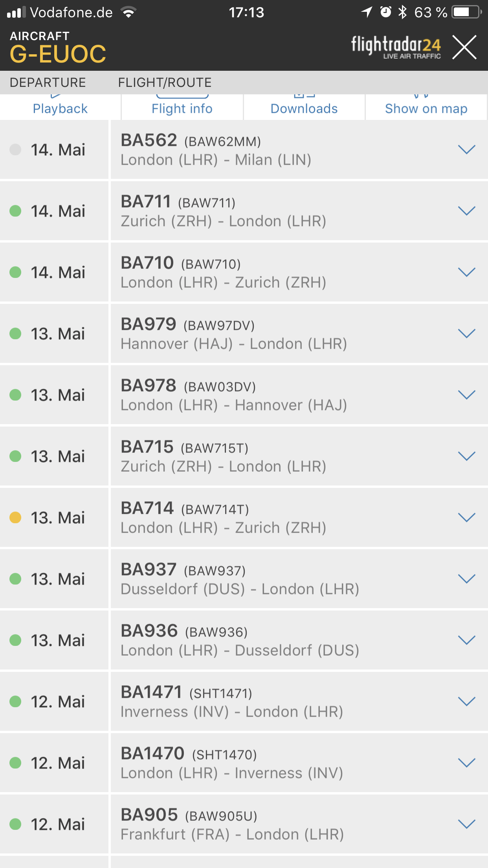488x868 pixels.
Task: Close the aircraft G-EUOC panel
Action: 464,47
